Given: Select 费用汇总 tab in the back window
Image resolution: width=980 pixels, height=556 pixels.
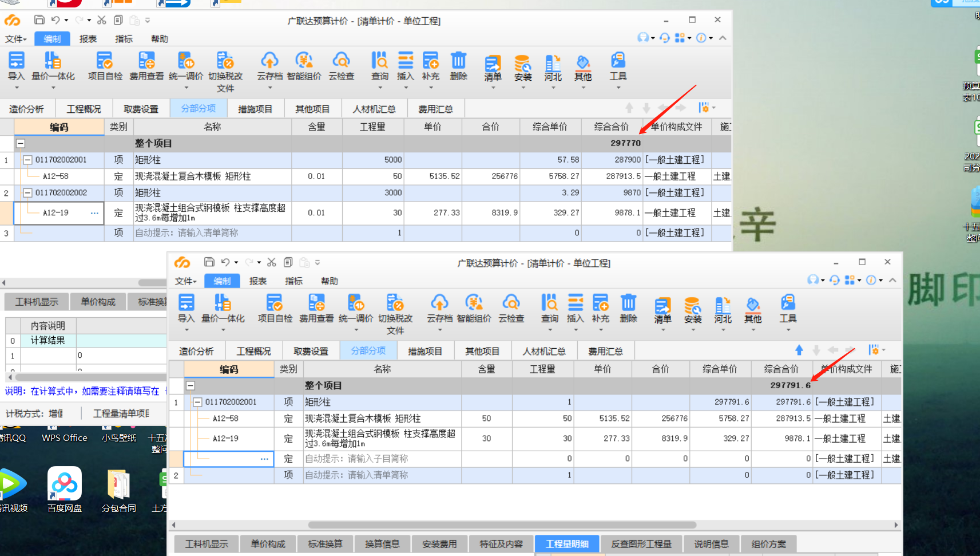Looking at the screenshot, I should click(x=435, y=109).
